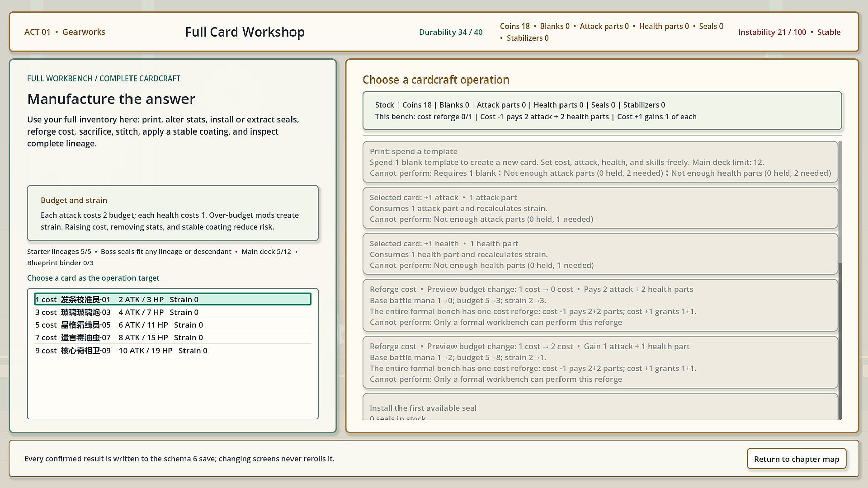
Task: Click the Durability 34 / 40 indicator
Action: pos(451,32)
